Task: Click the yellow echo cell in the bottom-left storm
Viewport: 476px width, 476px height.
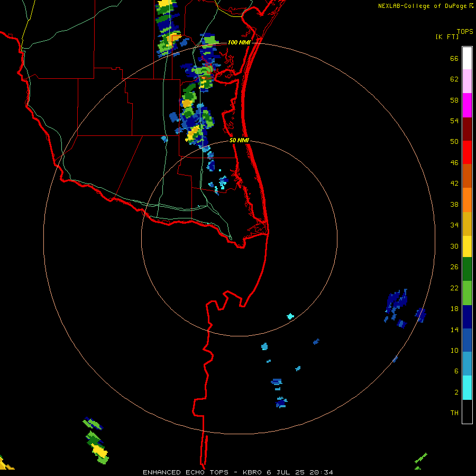Action: pos(99,450)
